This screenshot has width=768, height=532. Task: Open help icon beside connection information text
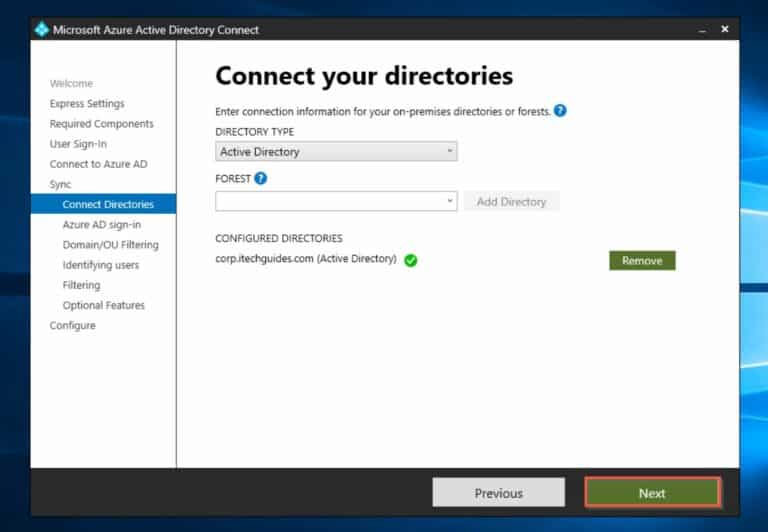pos(560,111)
